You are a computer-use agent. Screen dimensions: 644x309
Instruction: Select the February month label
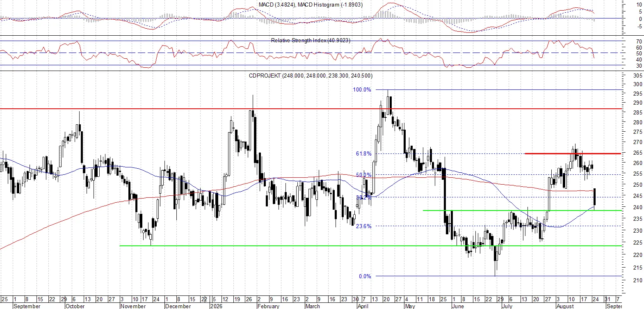click(268, 306)
